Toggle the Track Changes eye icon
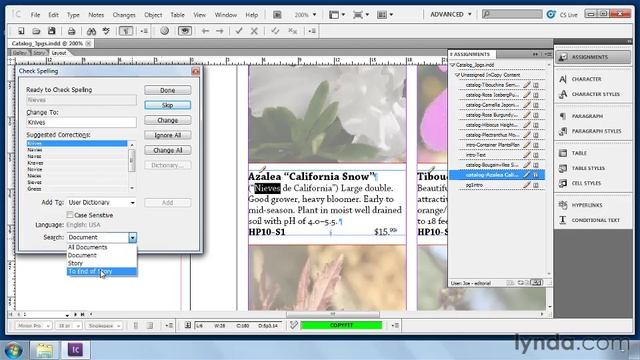 point(185,31)
